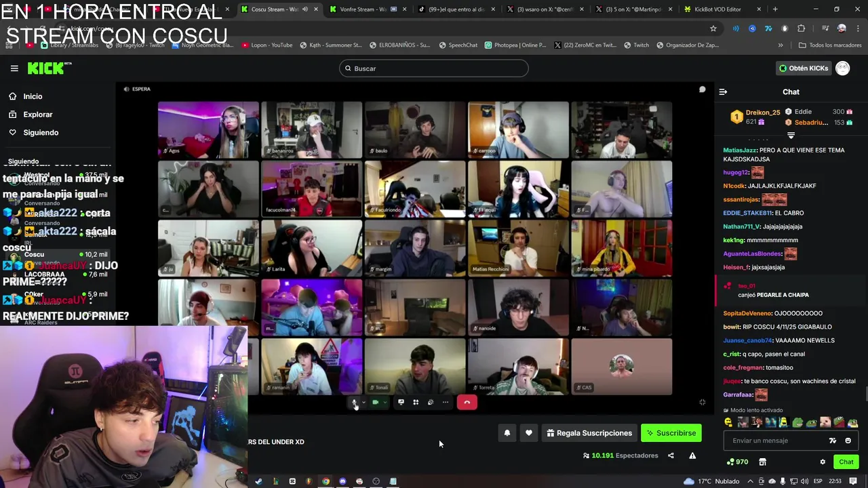Change the call grid layout view
This screenshot has width=868, height=488.
[416, 402]
